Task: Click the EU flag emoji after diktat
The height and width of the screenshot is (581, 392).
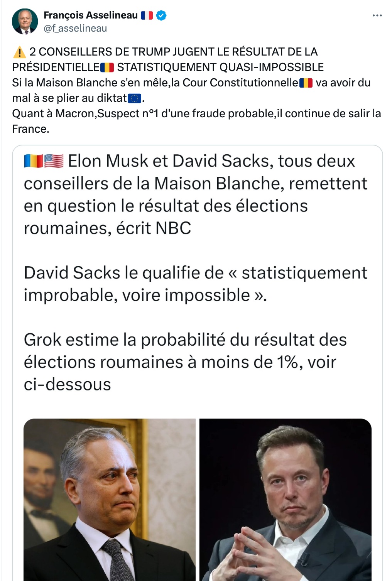Action: click(x=134, y=98)
